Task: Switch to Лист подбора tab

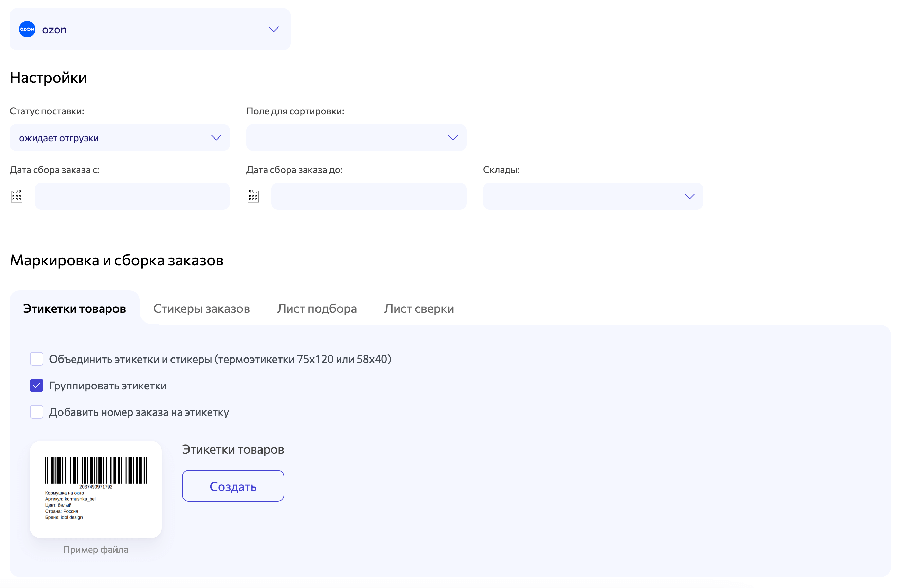Action: coord(317,308)
